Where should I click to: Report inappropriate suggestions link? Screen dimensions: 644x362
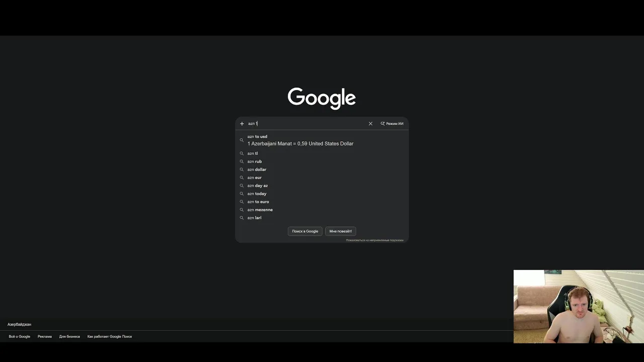tap(374, 240)
